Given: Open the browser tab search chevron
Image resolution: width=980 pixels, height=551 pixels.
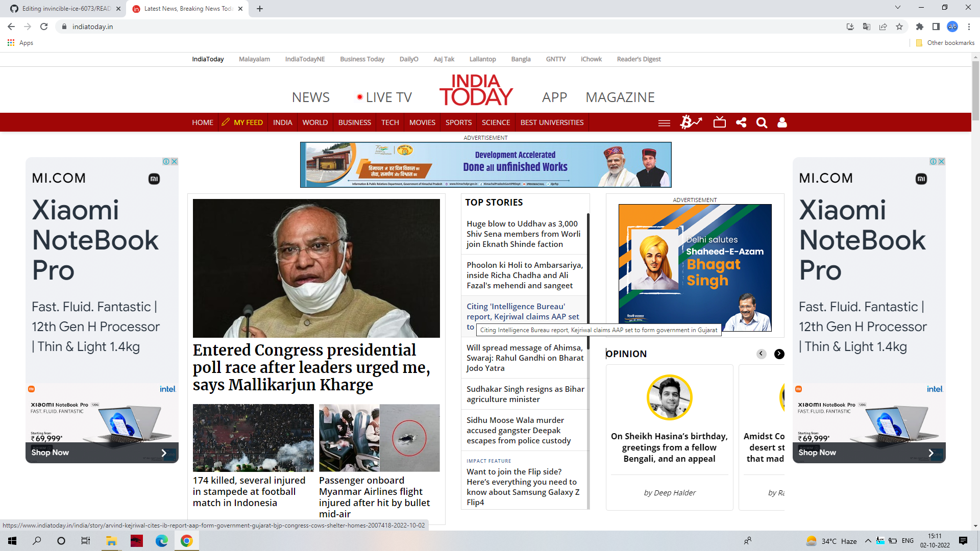Looking at the screenshot, I should tap(897, 8).
